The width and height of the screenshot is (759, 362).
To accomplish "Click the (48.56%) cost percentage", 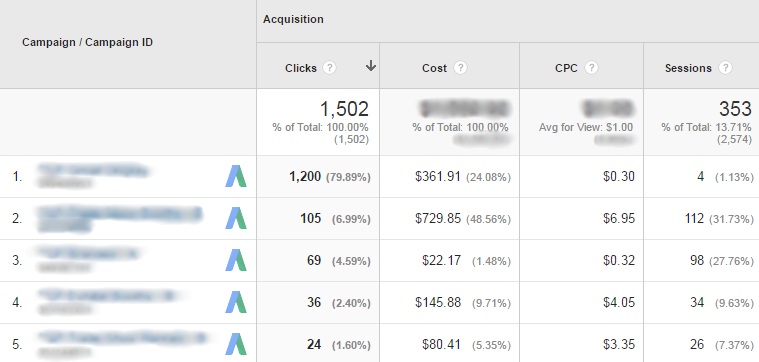I will [488, 220].
